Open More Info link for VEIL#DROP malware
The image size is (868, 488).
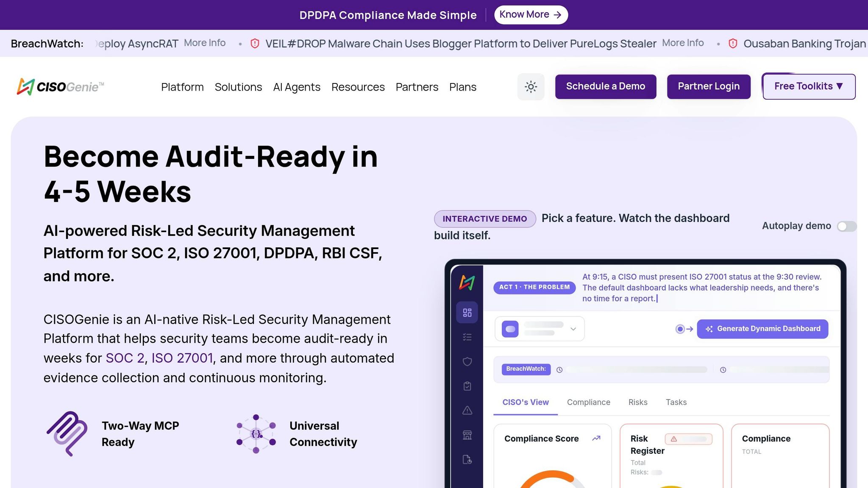click(683, 43)
